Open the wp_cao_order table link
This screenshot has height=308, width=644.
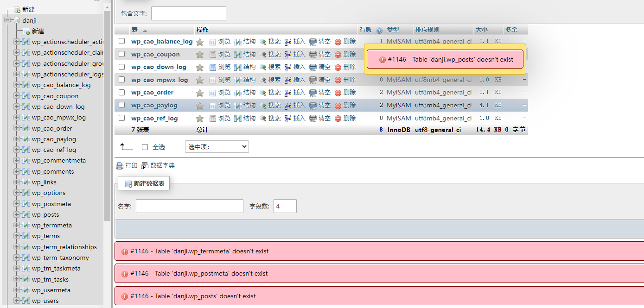(x=152, y=93)
